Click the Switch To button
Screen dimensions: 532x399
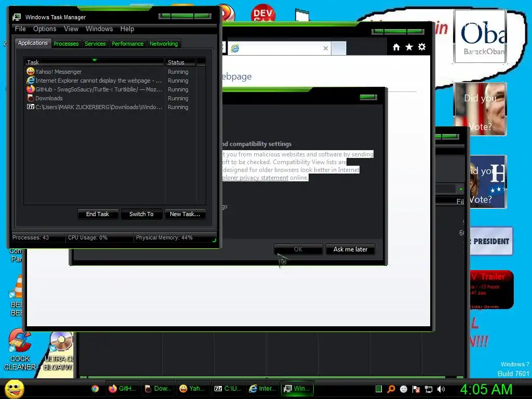[141, 214]
